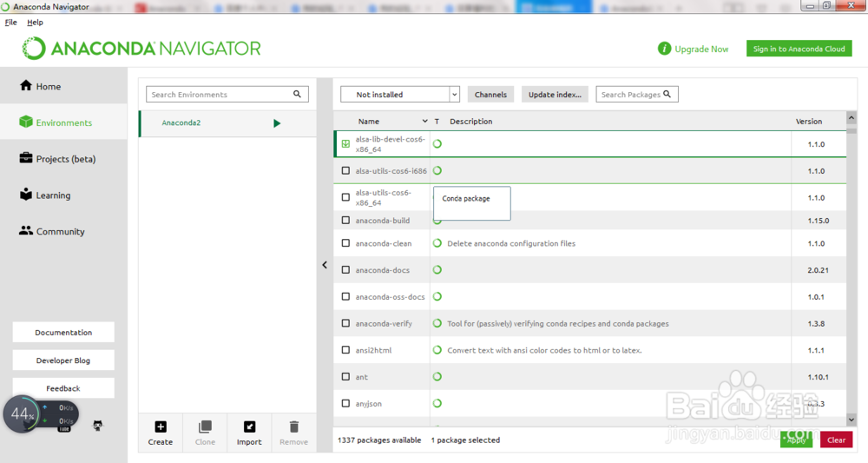Click the package type circle for anaconda-docs

point(437,269)
